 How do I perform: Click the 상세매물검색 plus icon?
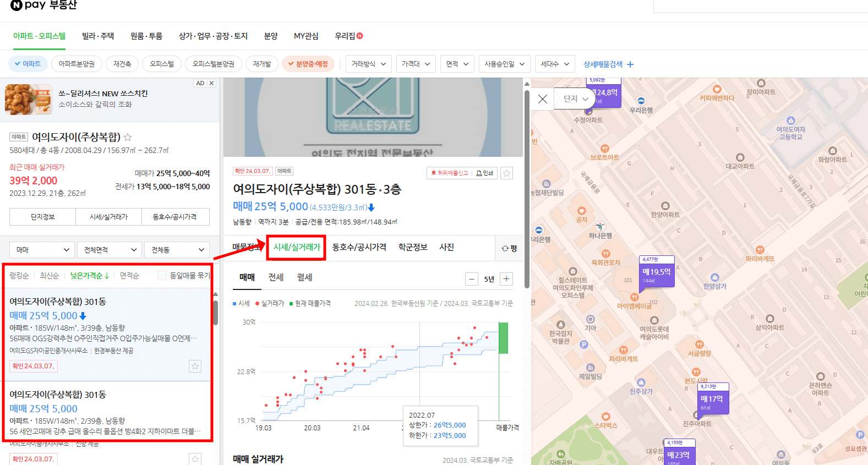630,64
